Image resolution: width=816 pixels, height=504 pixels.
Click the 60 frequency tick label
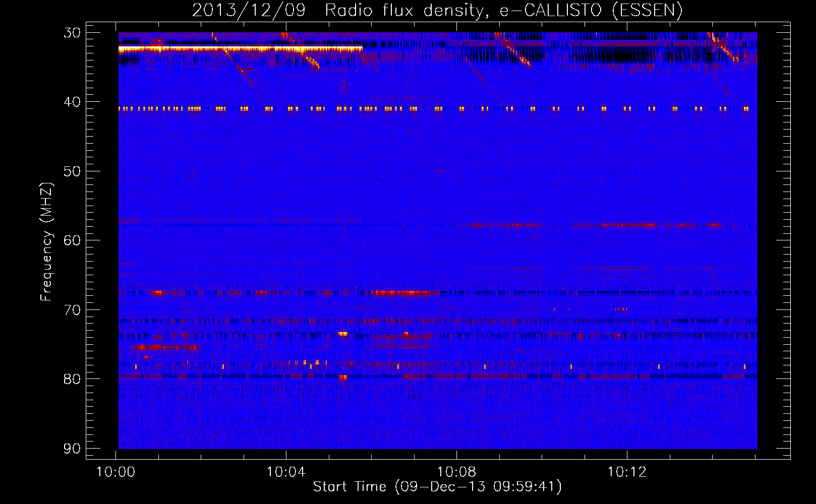pos(72,240)
